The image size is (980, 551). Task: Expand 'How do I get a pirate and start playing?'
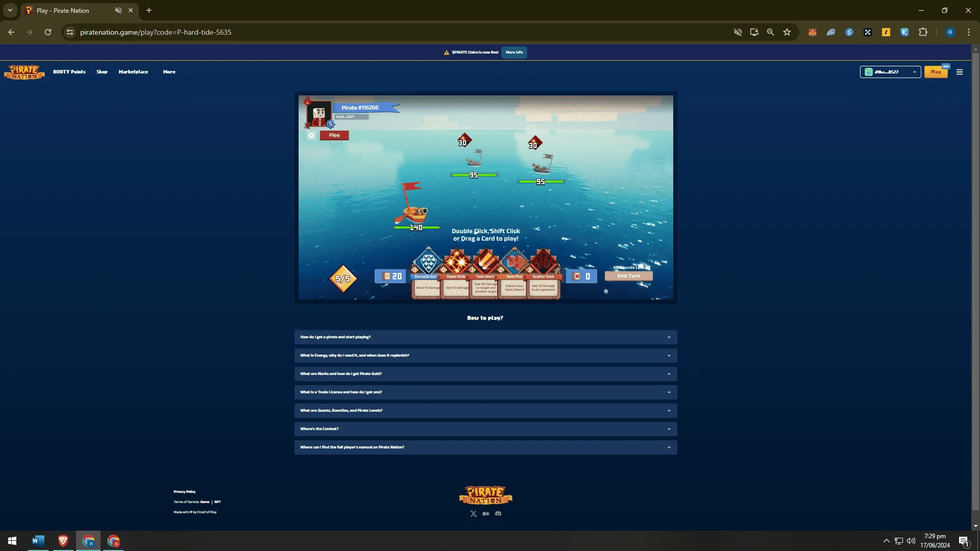tap(485, 337)
